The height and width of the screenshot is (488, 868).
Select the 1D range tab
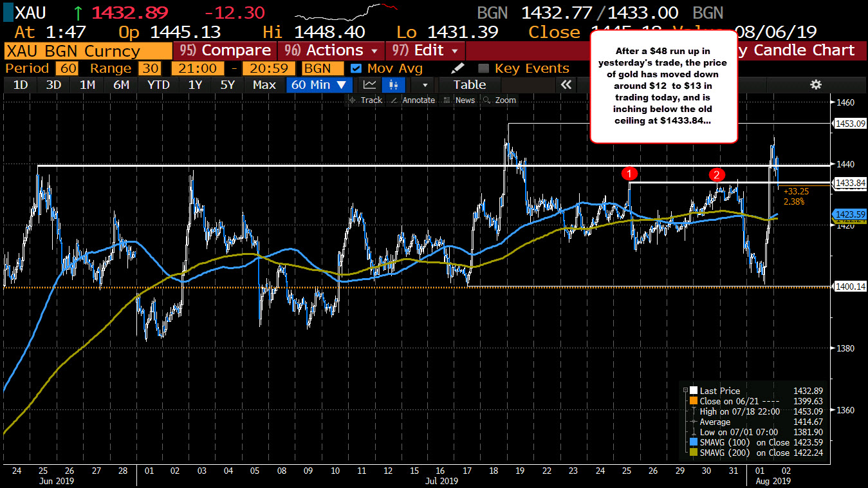(x=21, y=84)
